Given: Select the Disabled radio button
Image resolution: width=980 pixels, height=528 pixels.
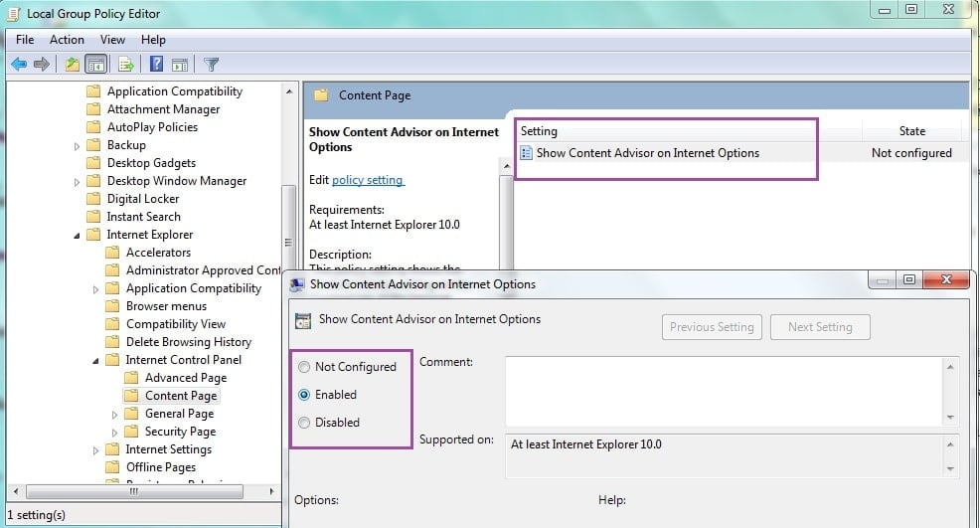Looking at the screenshot, I should click(304, 423).
